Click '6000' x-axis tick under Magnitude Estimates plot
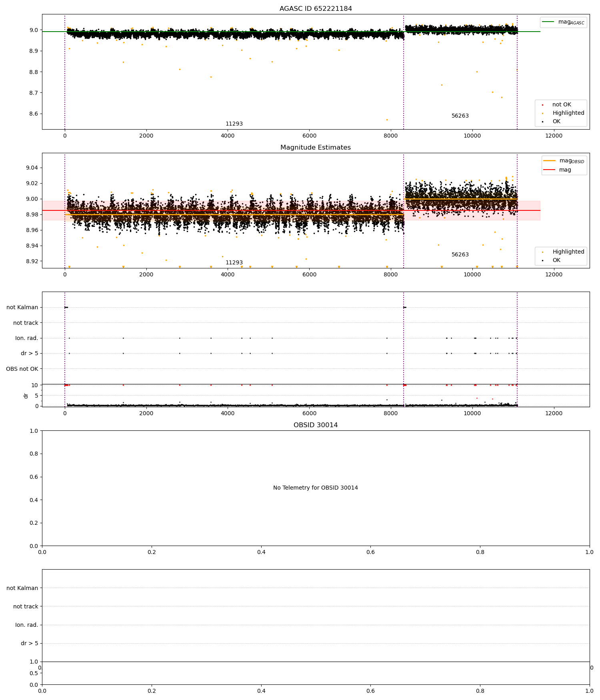The width and height of the screenshot is (600, 700). 309,274
